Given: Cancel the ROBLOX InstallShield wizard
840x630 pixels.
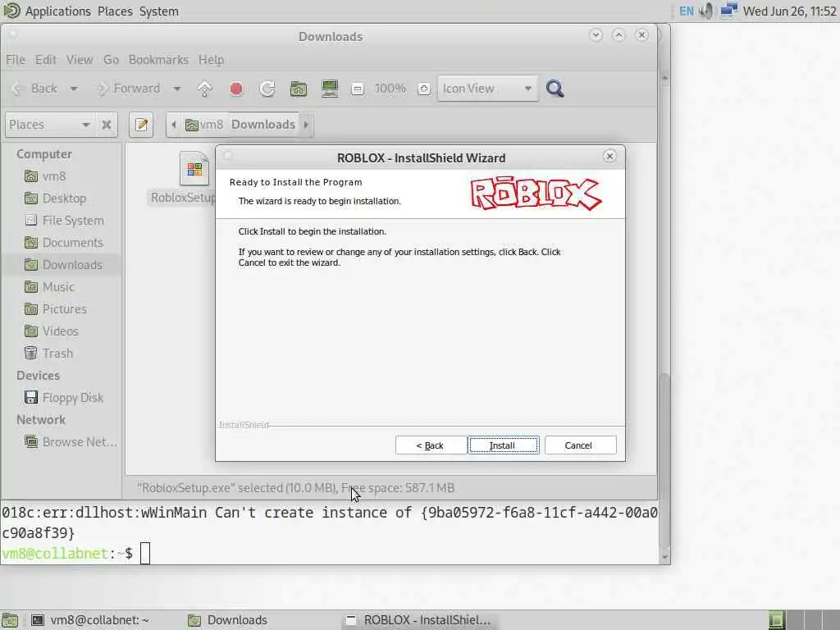Looking at the screenshot, I should tap(580, 445).
